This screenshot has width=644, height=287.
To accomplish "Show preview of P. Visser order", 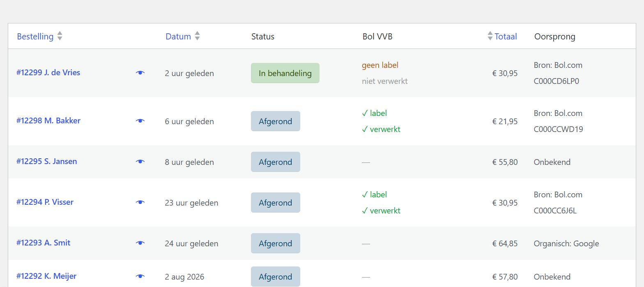I will [140, 202].
